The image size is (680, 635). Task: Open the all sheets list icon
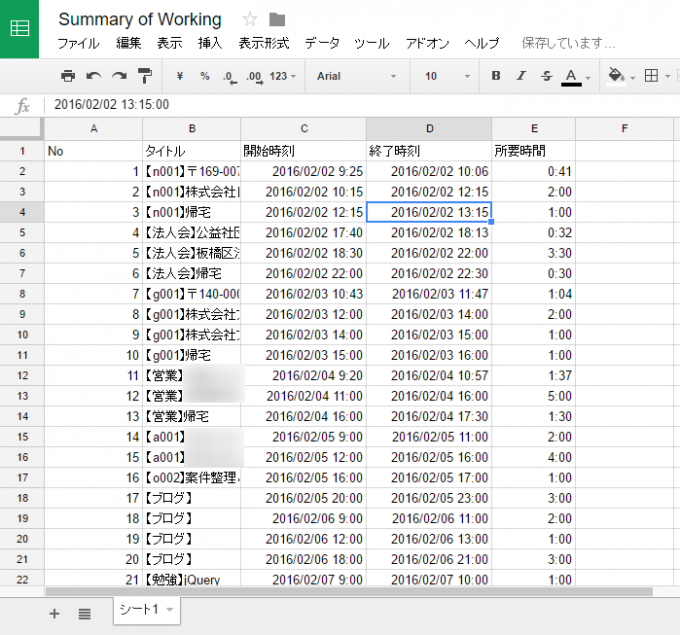[85, 613]
